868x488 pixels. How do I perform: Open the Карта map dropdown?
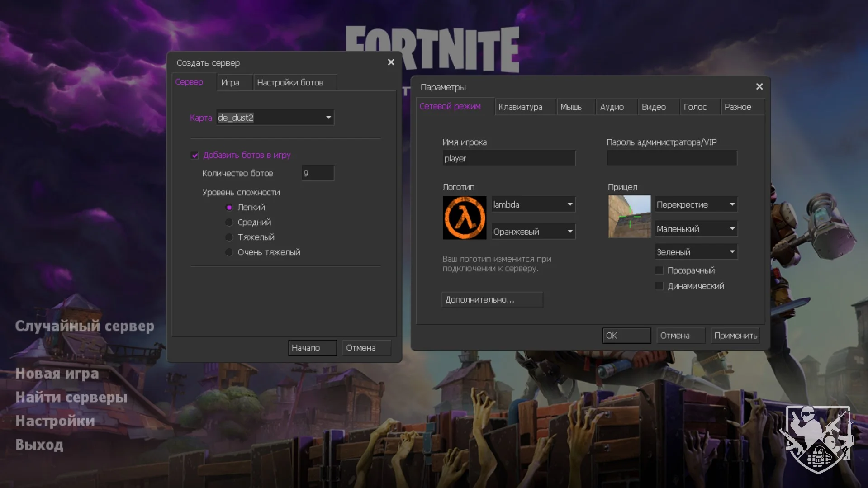click(328, 118)
